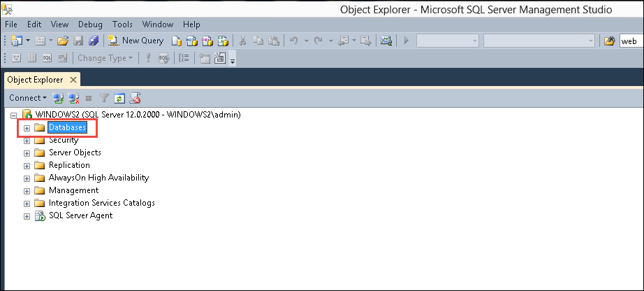The image size is (644, 291).
Task: Click the Paste clipboard icon
Action: tap(274, 41)
